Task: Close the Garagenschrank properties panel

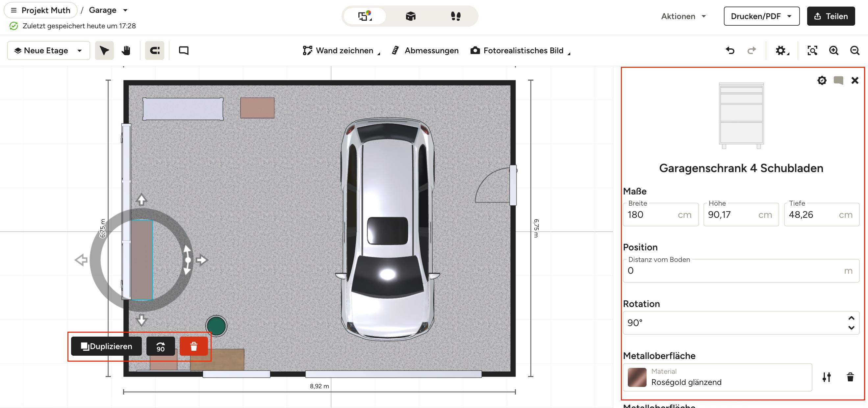Action: click(855, 80)
